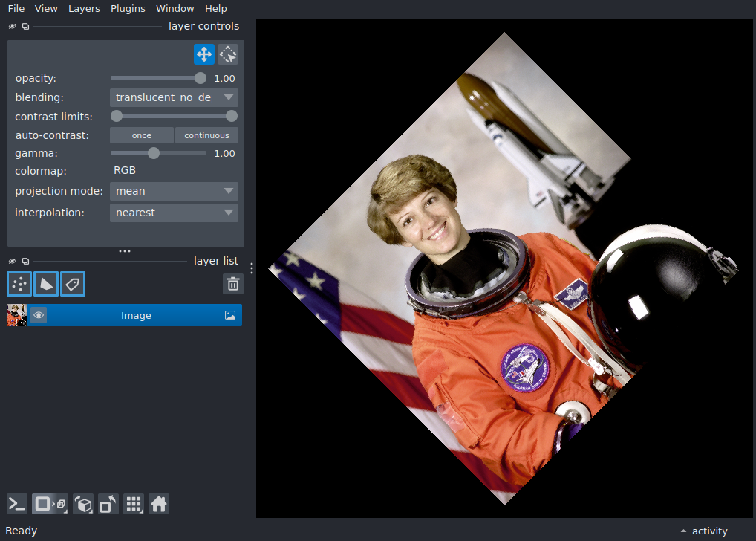Screen dimensions: 756x541
Task: Activate the transform layer mode button
Action: click(228, 54)
